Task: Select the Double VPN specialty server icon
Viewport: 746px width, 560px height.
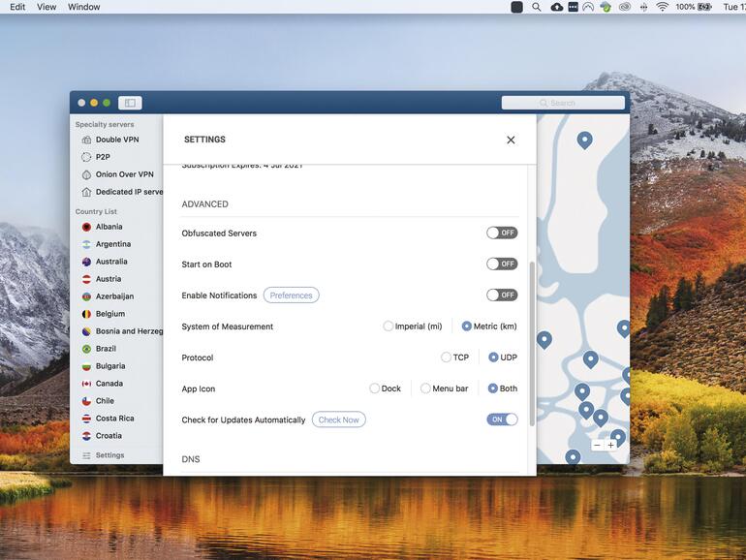Action: [x=86, y=140]
